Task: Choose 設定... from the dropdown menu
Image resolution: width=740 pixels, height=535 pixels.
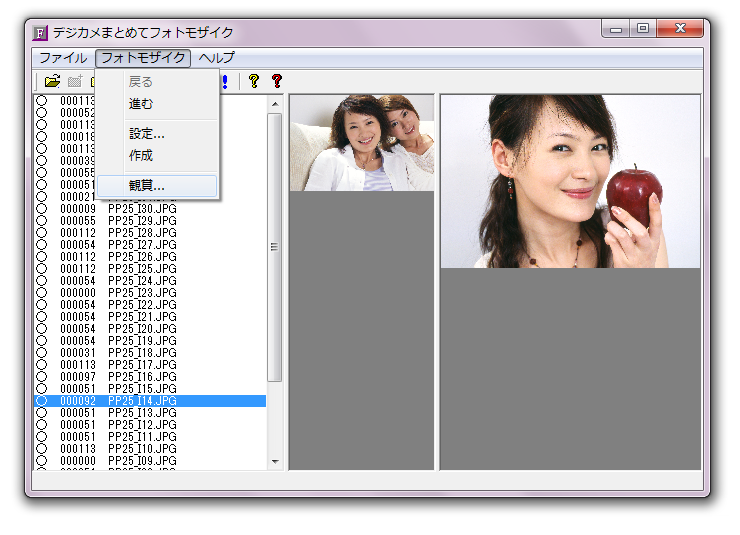Action: pos(157,134)
